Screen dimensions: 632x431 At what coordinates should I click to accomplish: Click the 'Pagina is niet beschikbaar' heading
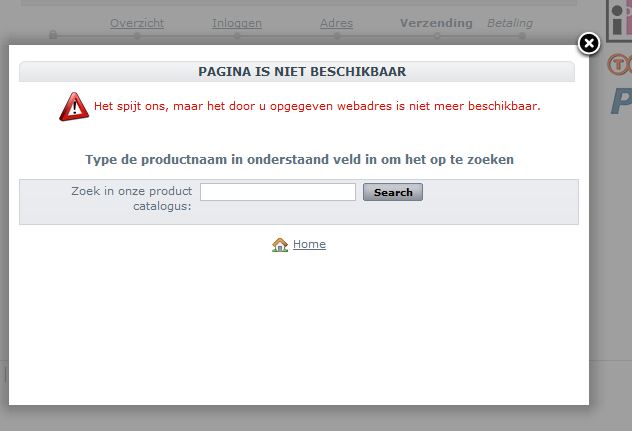tap(302, 72)
